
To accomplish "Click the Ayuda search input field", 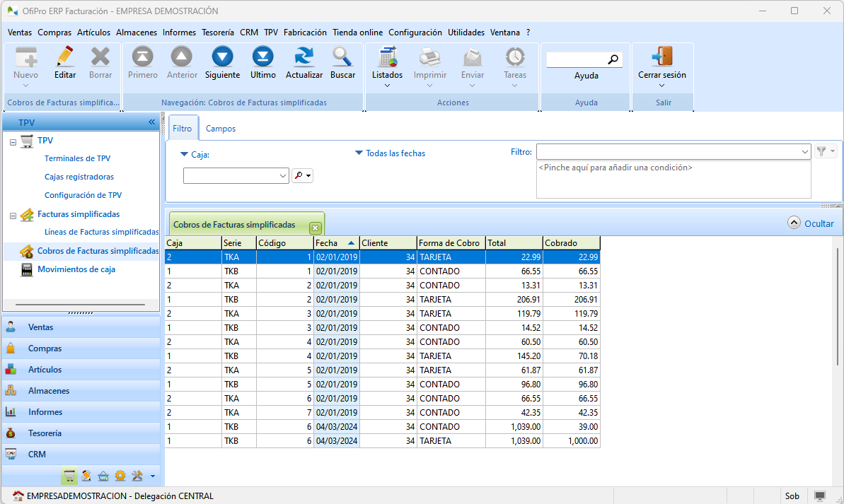I will point(577,60).
